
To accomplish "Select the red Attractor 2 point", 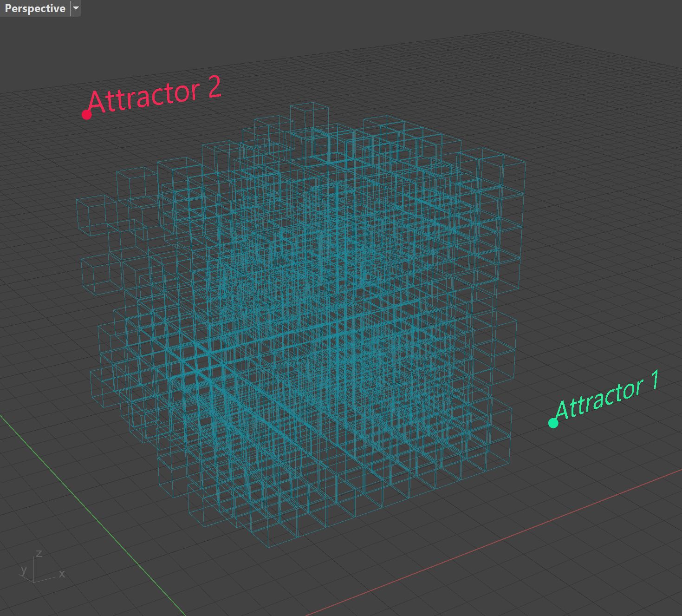I will (86, 115).
